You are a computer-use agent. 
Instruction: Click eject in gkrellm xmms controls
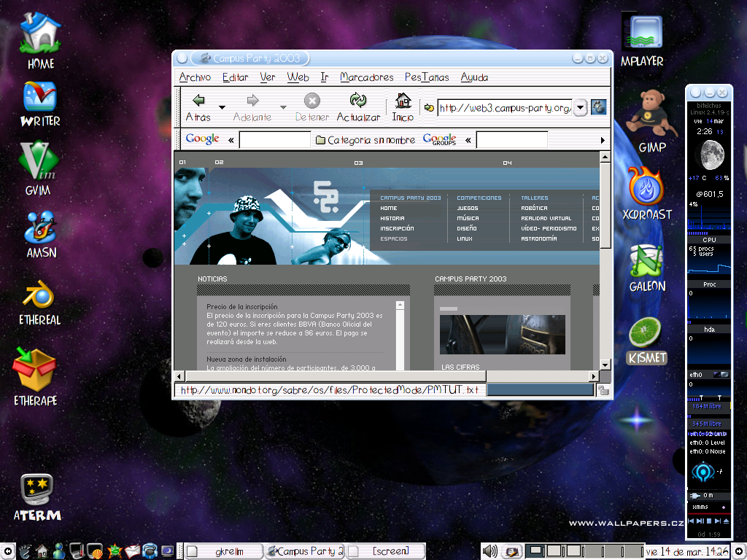click(x=726, y=521)
